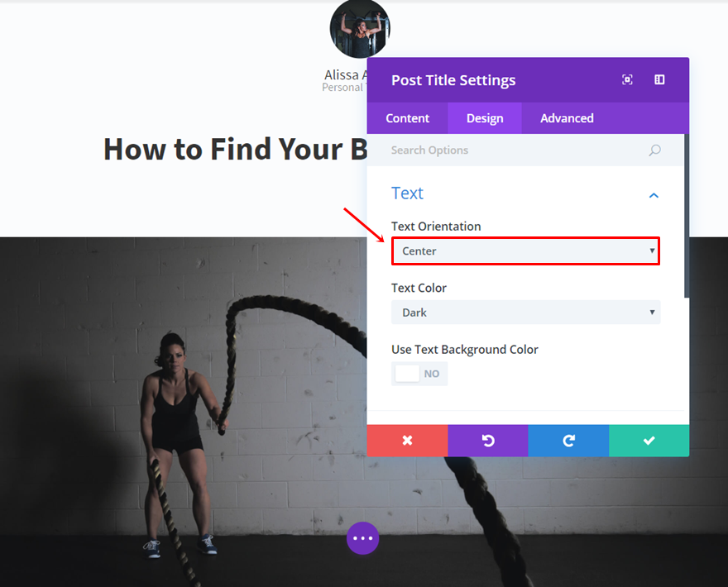The height and width of the screenshot is (587, 728).
Task: Open the purple three-dots builder menu
Action: point(362,538)
